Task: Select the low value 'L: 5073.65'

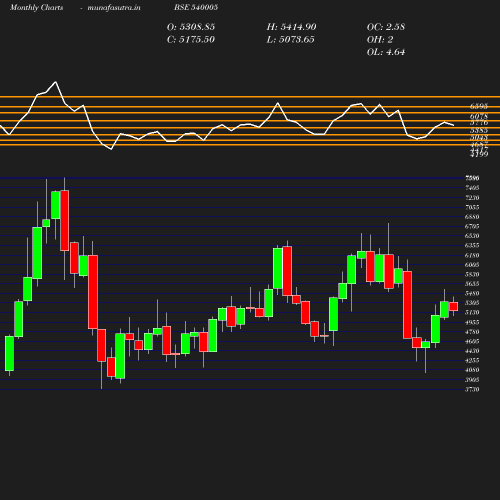Action: click(x=290, y=39)
